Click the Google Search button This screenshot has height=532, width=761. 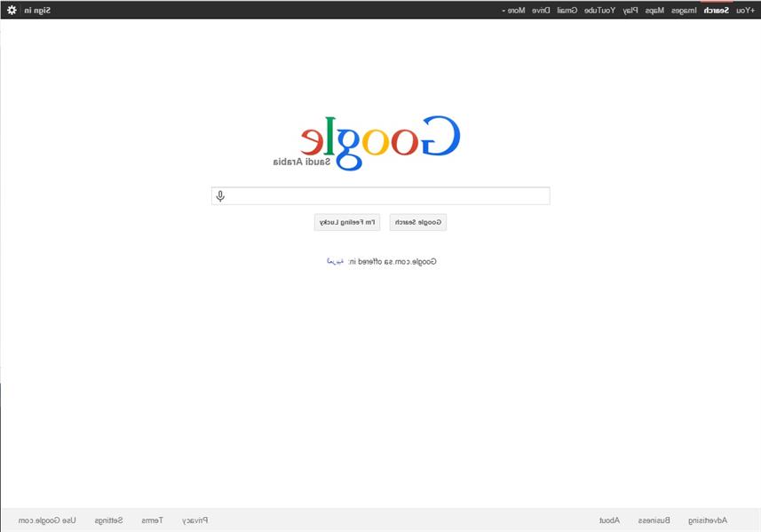pyautogui.click(x=418, y=222)
